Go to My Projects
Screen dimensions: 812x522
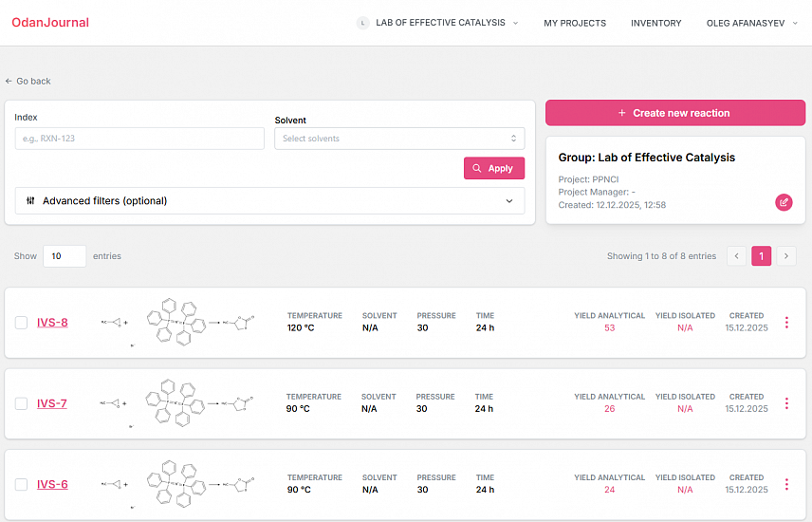(x=574, y=23)
